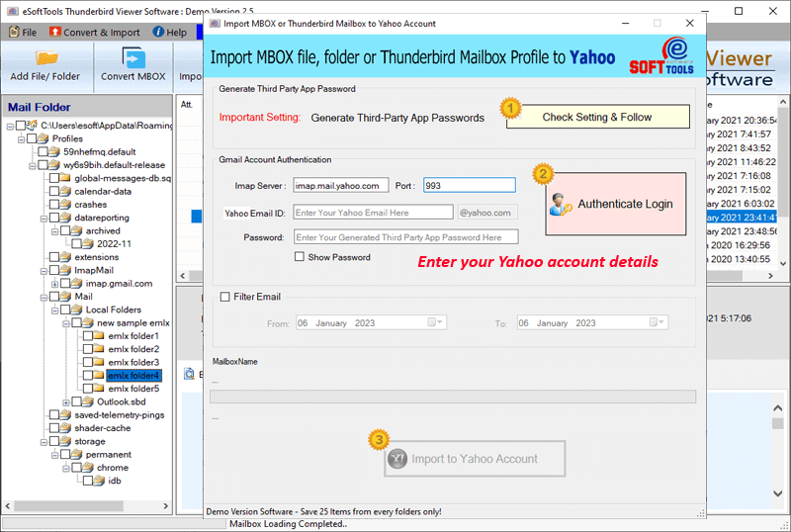
Task: Open the Convert & Import menu
Action: coord(95,33)
